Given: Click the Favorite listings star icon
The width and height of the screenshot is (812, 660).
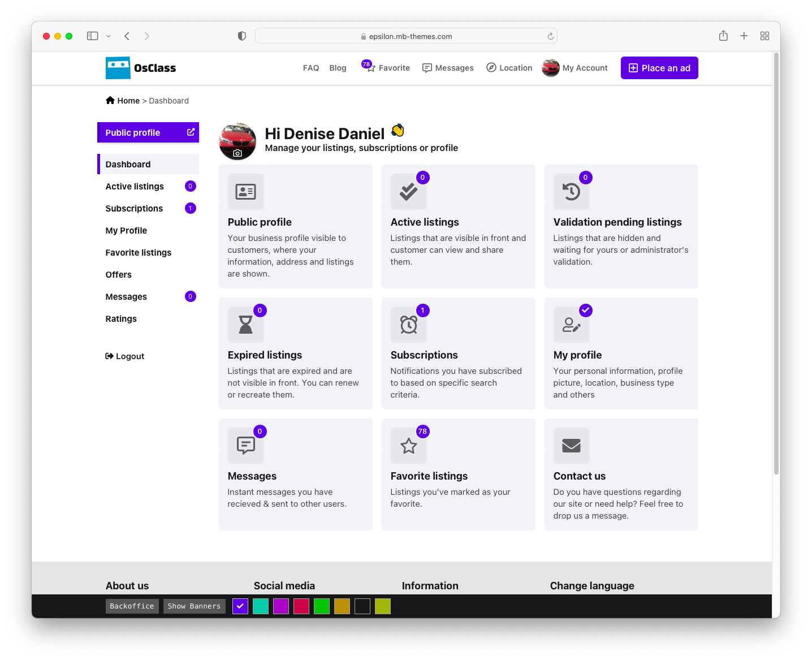Looking at the screenshot, I should tap(408, 446).
